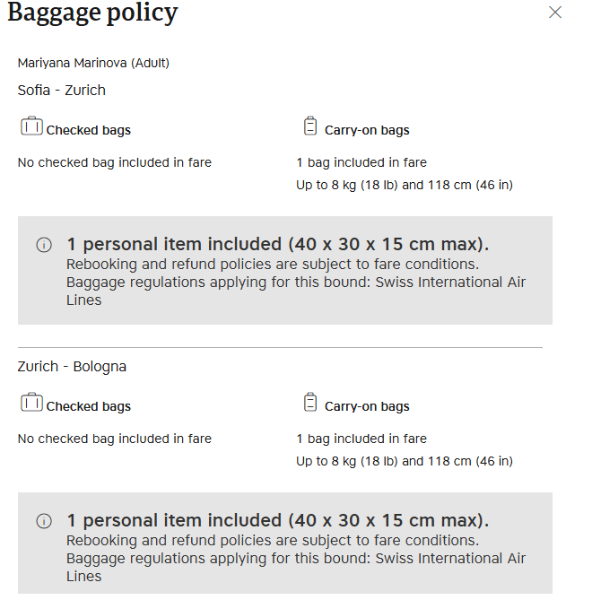Image resolution: width=592 pixels, height=600 pixels.
Task: Select the Sofia - Zurich route label
Action: (62, 90)
